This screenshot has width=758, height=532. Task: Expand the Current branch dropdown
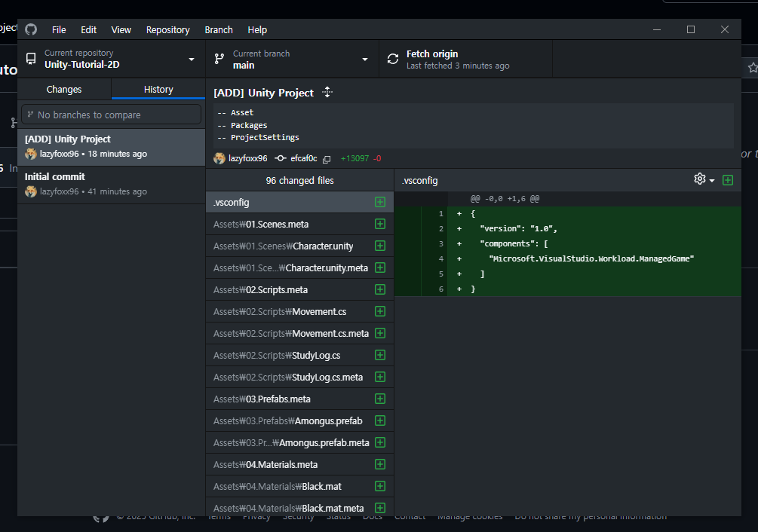293,59
